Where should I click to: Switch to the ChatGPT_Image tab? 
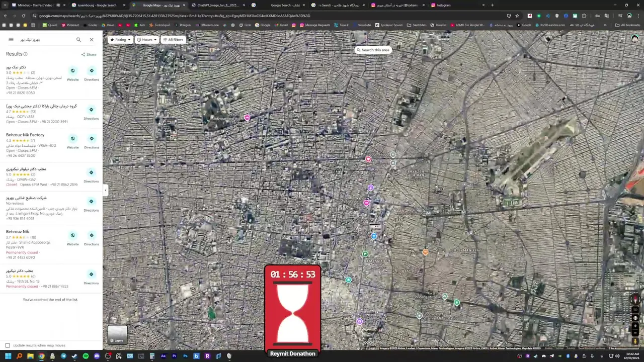click(x=217, y=5)
